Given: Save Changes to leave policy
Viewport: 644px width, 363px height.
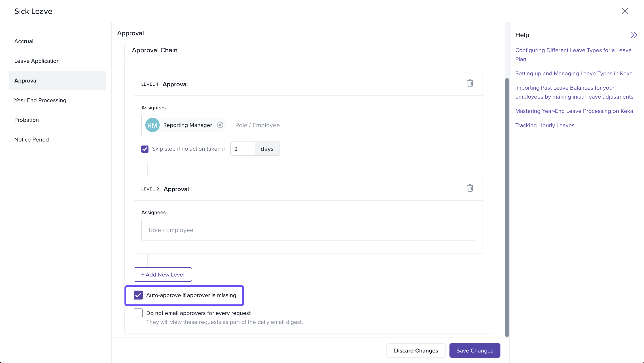Looking at the screenshot, I should 475,350.
